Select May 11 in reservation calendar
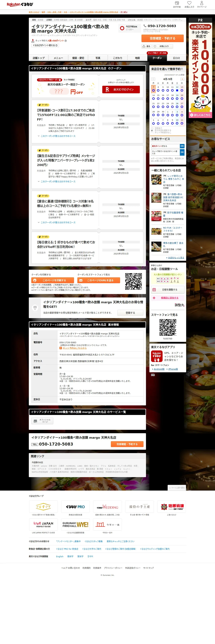 [182, 122]
